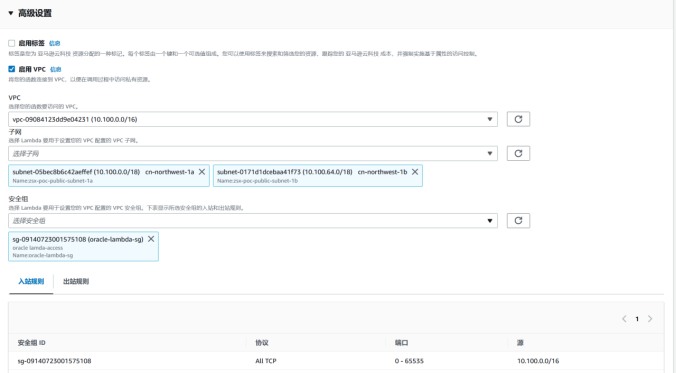676x373 pixels.
Task: Click the All TCP protocol cell
Action: point(266,361)
